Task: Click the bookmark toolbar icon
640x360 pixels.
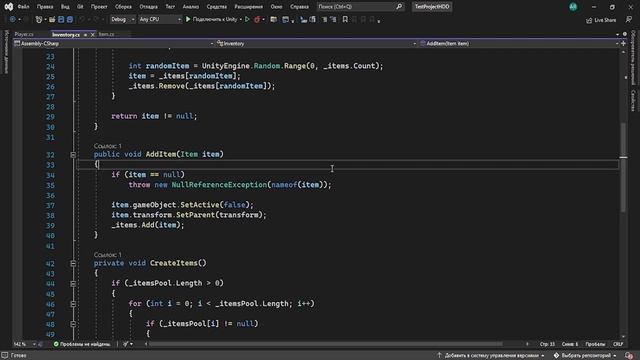Action: [345, 19]
